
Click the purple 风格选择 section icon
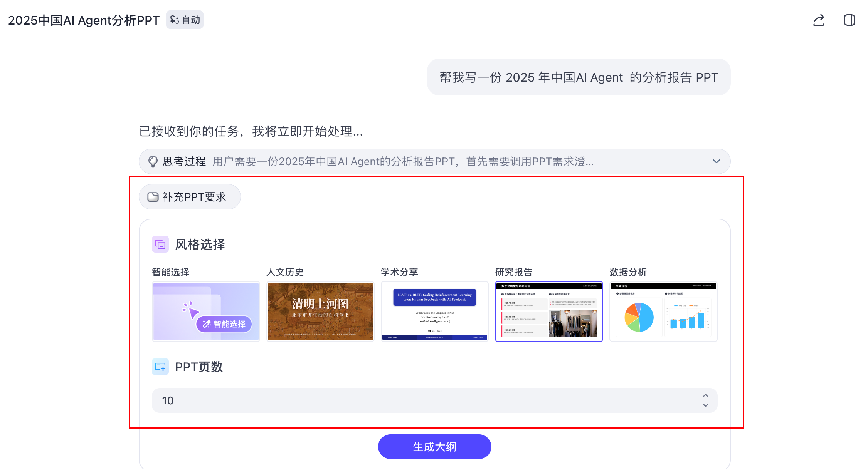point(160,244)
